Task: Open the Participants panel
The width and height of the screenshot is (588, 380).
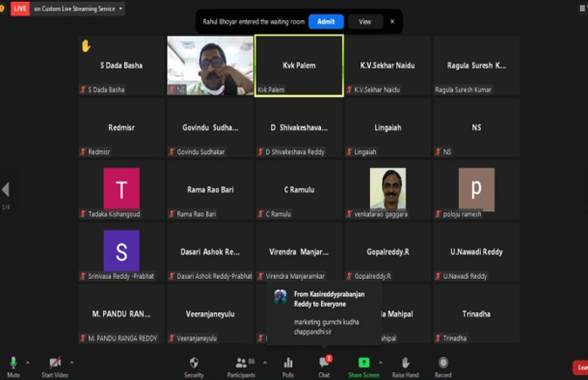Action: pos(241,364)
